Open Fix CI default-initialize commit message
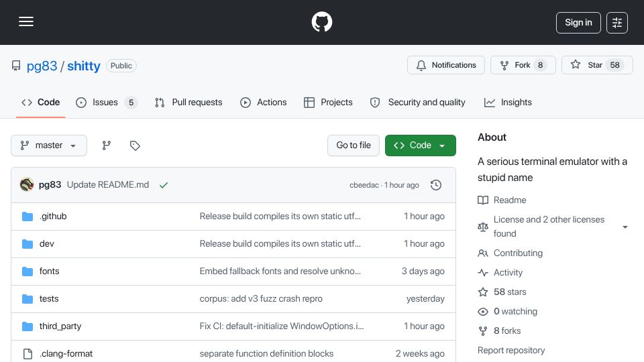This screenshot has height=362, width=644. [282, 326]
